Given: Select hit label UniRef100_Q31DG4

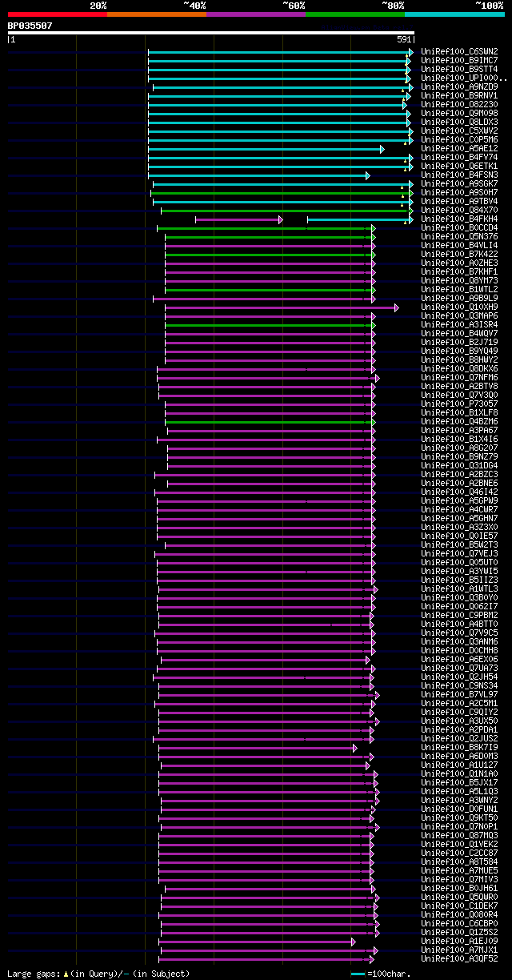Looking at the screenshot, I should click(459, 465).
